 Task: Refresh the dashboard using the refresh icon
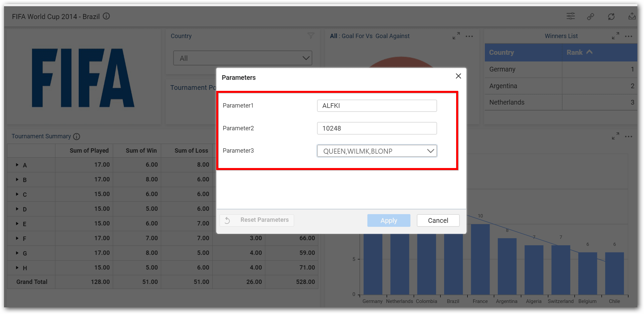click(611, 16)
